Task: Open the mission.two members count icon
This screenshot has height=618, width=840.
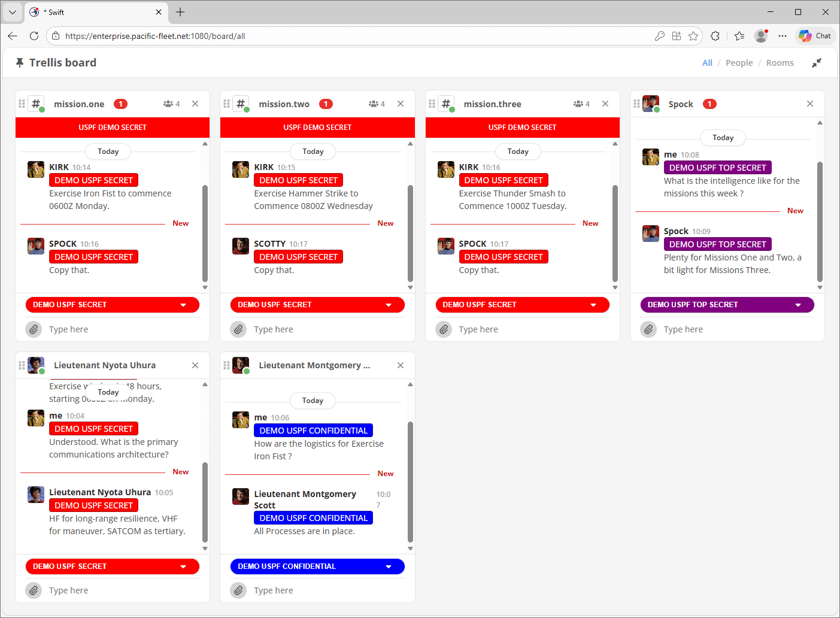Action: 377,104
